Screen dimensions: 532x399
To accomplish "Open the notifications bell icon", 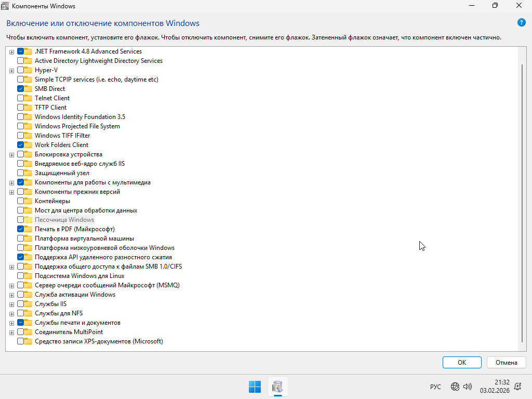I will tap(517, 387).
